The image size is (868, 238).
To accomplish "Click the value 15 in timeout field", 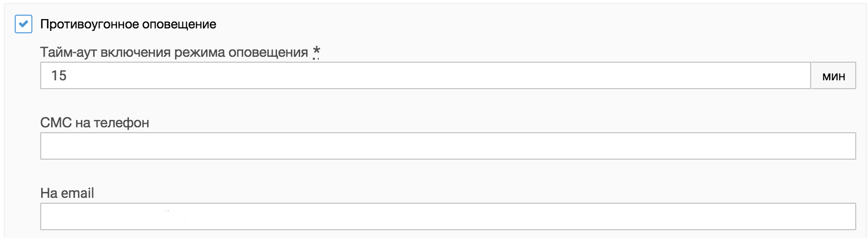I will 59,75.
